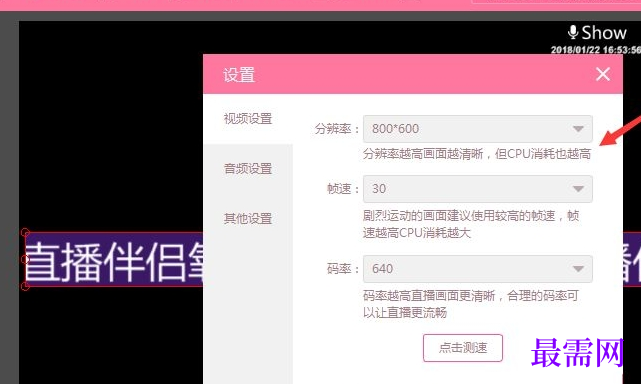Select the frame rate value 30
Screen dimensions: 643x384
[379, 189]
